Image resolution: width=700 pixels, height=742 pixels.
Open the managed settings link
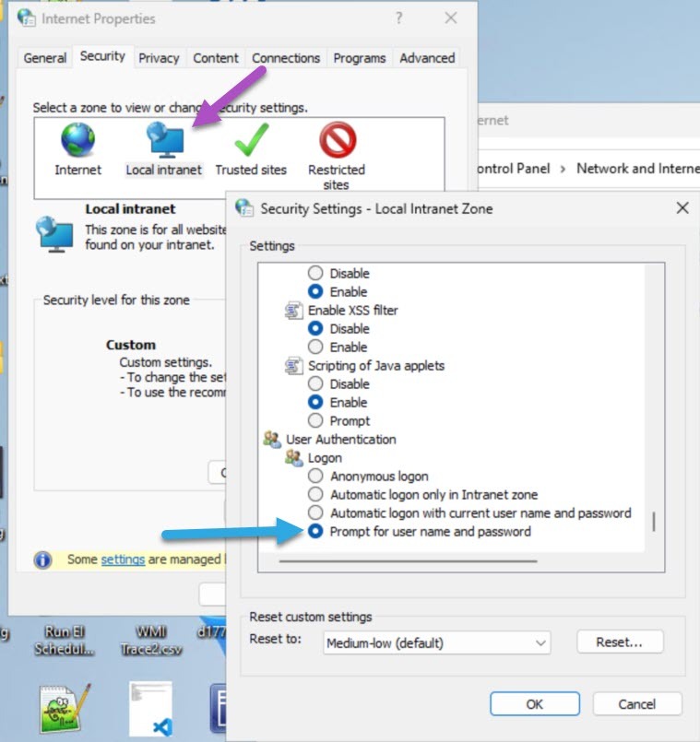click(x=123, y=559)
